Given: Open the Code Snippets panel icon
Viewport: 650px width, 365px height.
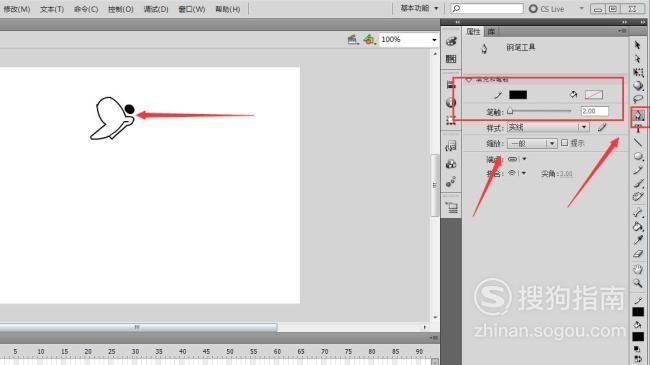Looking at the screenshot, I should click(451, 146).
